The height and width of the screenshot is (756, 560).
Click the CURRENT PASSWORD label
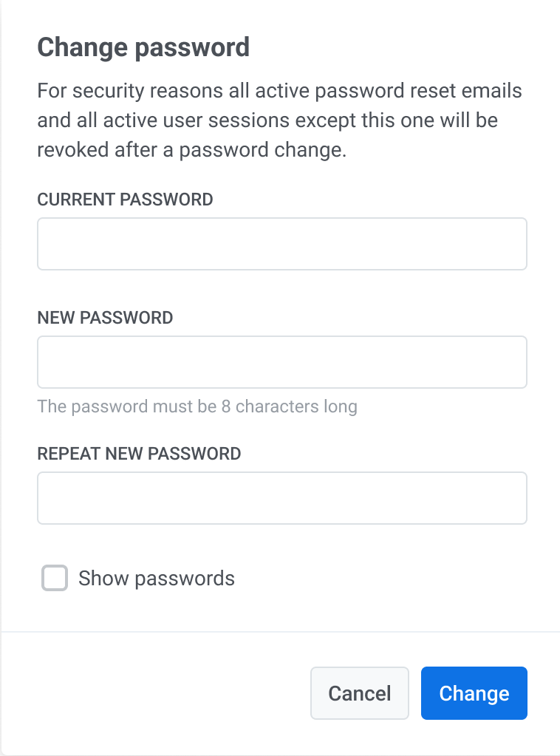(125, 200)
